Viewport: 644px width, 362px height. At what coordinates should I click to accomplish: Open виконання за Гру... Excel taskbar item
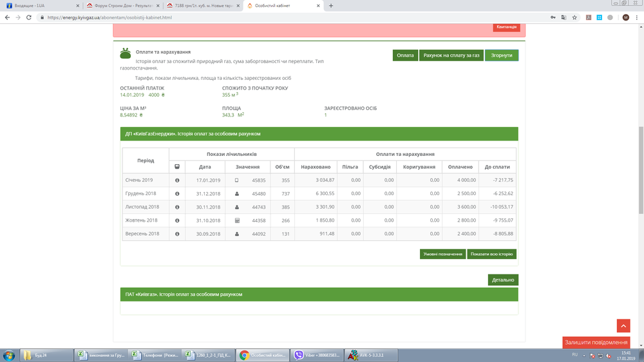(x=101, y=356)
